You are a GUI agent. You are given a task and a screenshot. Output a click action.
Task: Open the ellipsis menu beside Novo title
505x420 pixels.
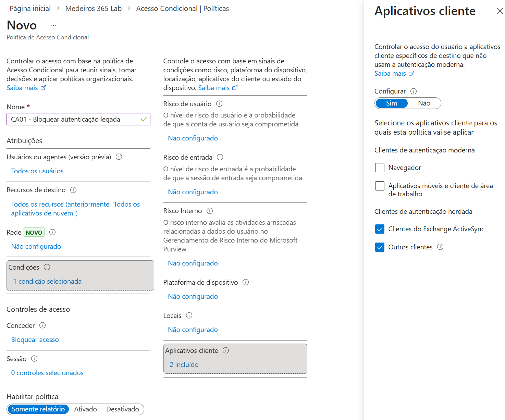coord(53,25)
